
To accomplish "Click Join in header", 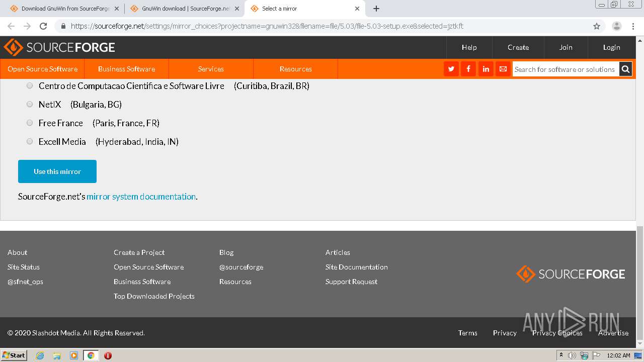I will [566, 47].
